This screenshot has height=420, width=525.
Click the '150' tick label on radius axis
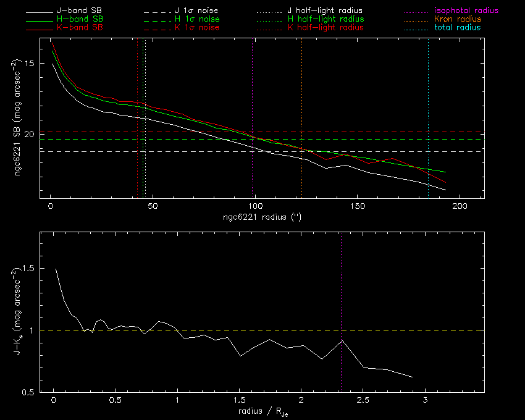tap(358, 206)
